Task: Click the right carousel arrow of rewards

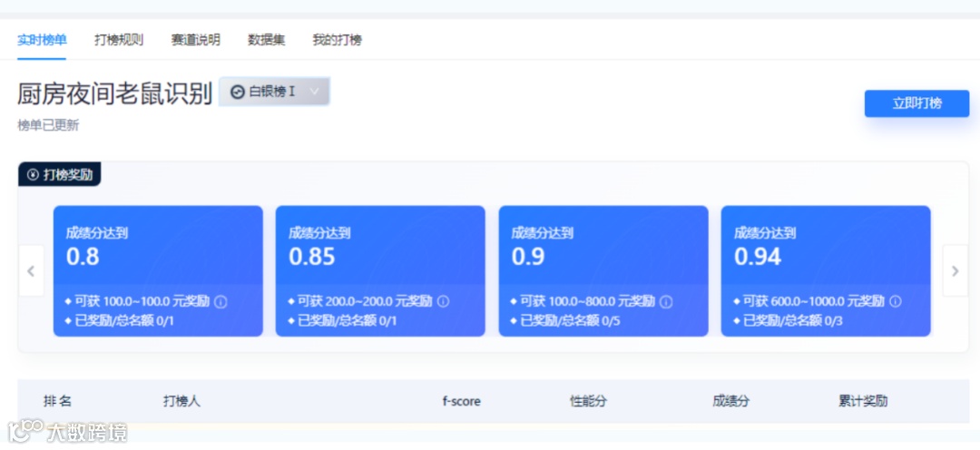Action: (x=955, y=270)
